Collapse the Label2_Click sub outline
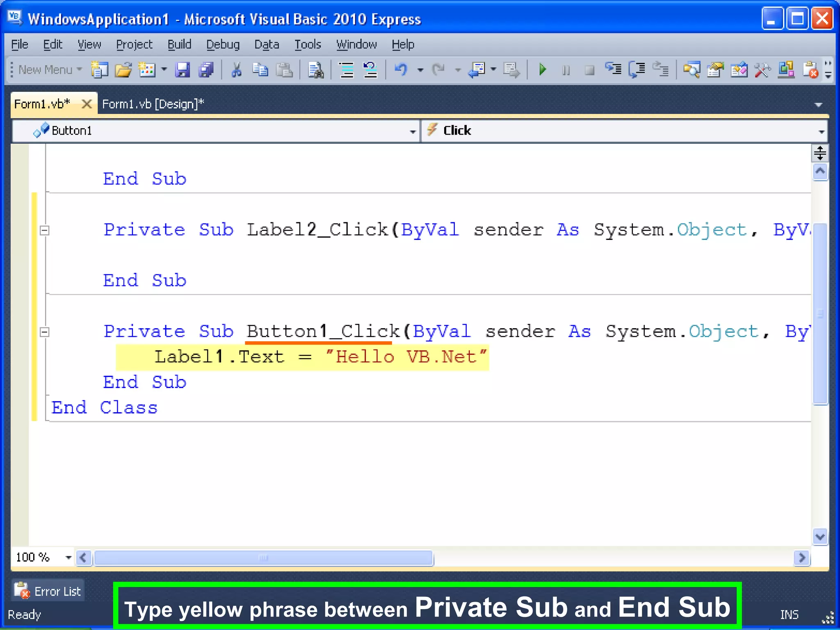 45,230
